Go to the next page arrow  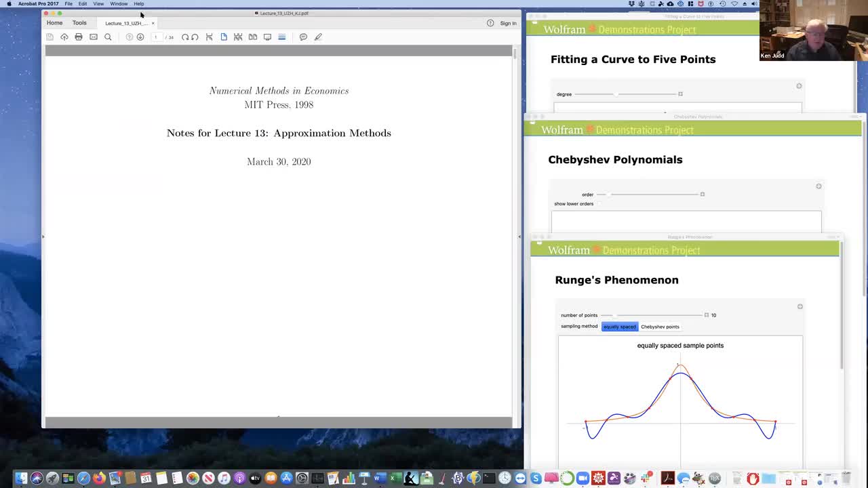pos(140,37)
